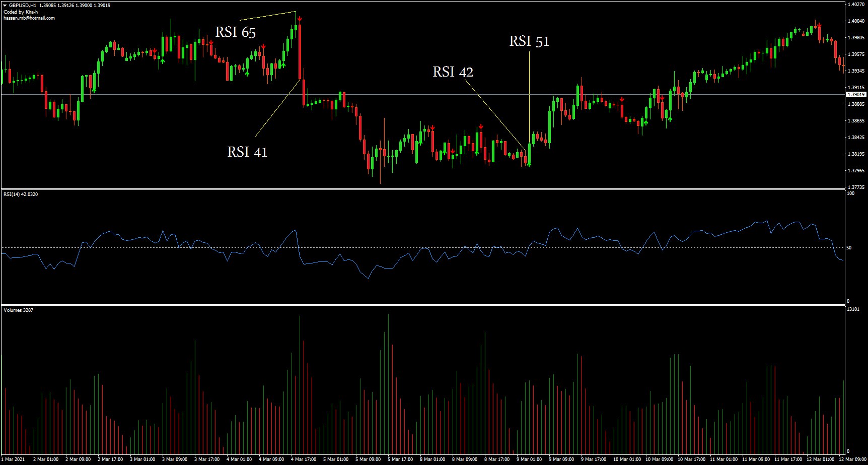Click the hassan.mb@hotmail.com text on the chart
This screenshot has height=465, width=868.
(29, 18)
